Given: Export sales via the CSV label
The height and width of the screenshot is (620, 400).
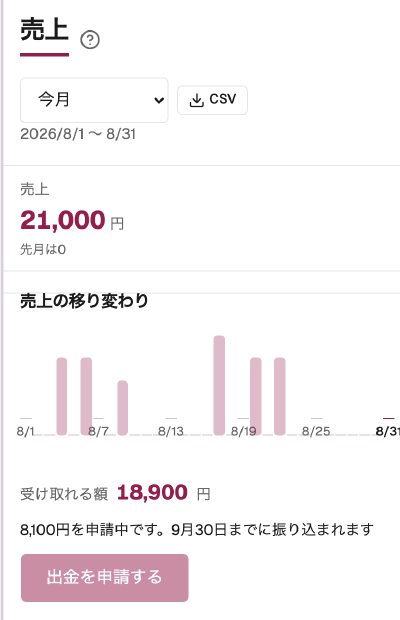Looking at the screenshot, I should (223, 99).
